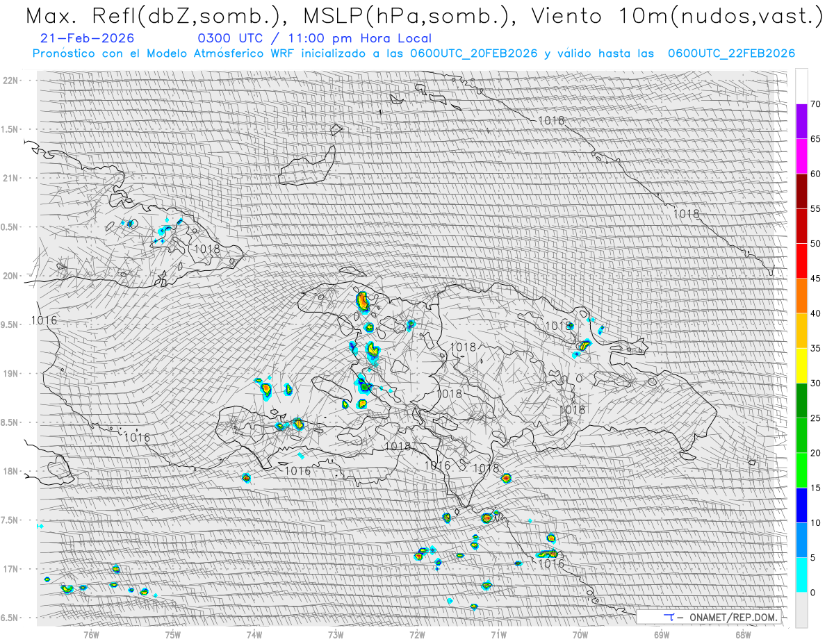Click the colorbar value label 40
This screenshot has width=834, height=644.
(x=817, y=313)
